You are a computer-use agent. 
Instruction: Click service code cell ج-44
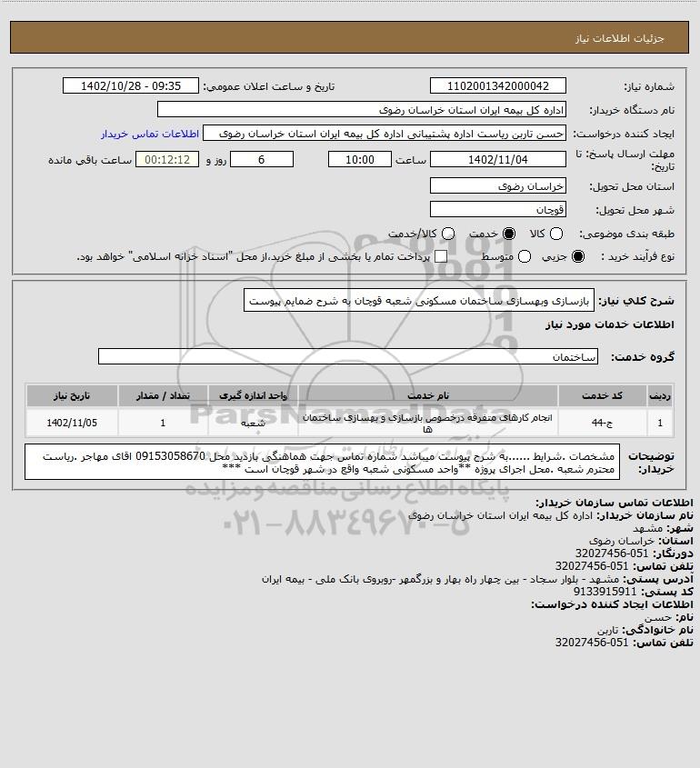coord(602,423)
